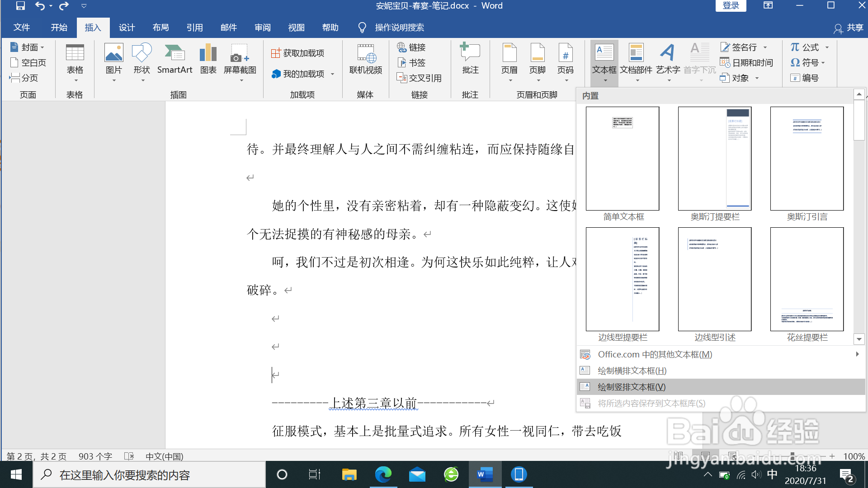Switch to the Review (审阅) tab

263,28
